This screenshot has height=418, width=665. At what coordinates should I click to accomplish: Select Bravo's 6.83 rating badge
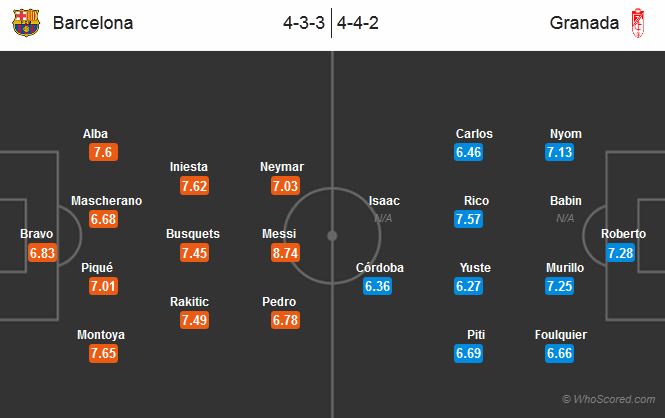tap(42, 253)
